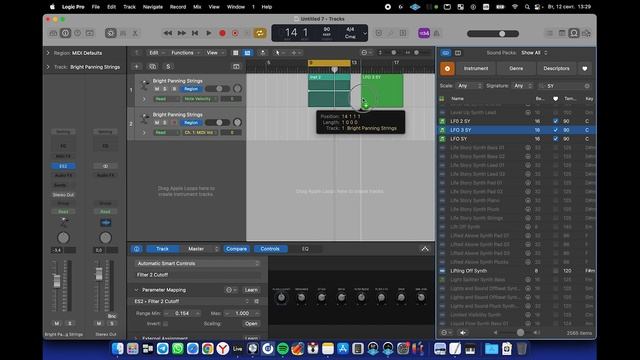
Task: Select the Track tab in Smart Controls
Action: click(162, 249)
